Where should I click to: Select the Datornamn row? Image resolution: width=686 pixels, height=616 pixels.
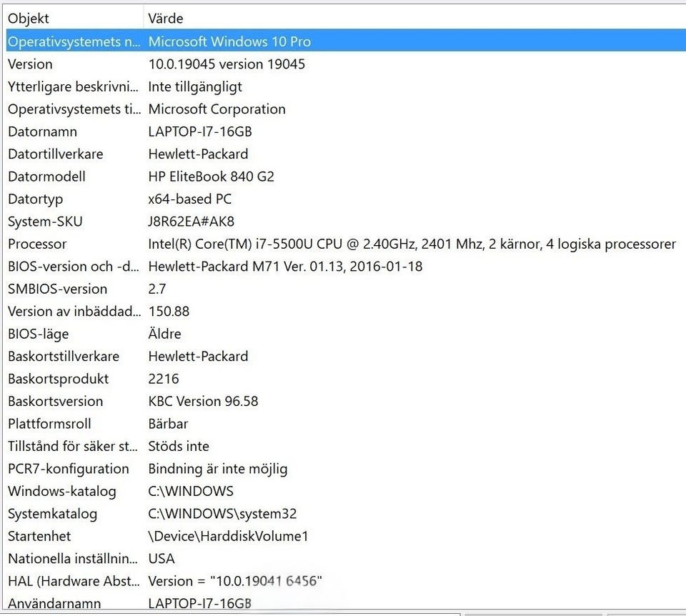point(199,131)
